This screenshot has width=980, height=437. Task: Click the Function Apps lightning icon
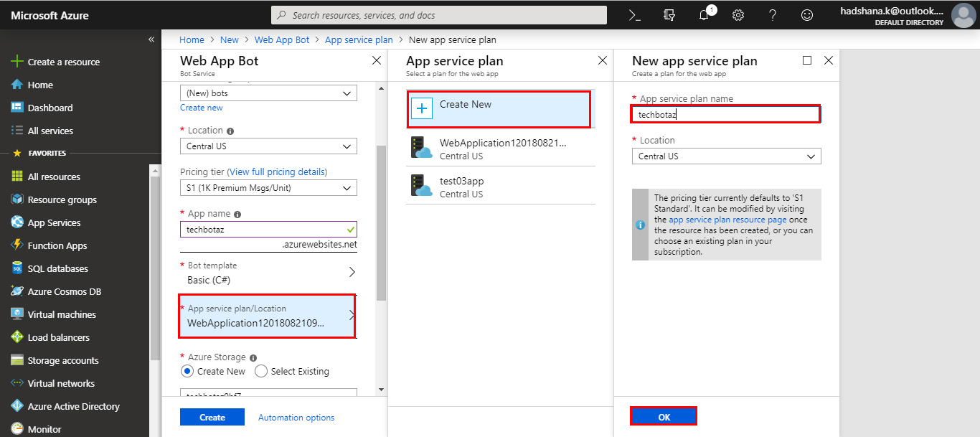(x=17, y=245)
